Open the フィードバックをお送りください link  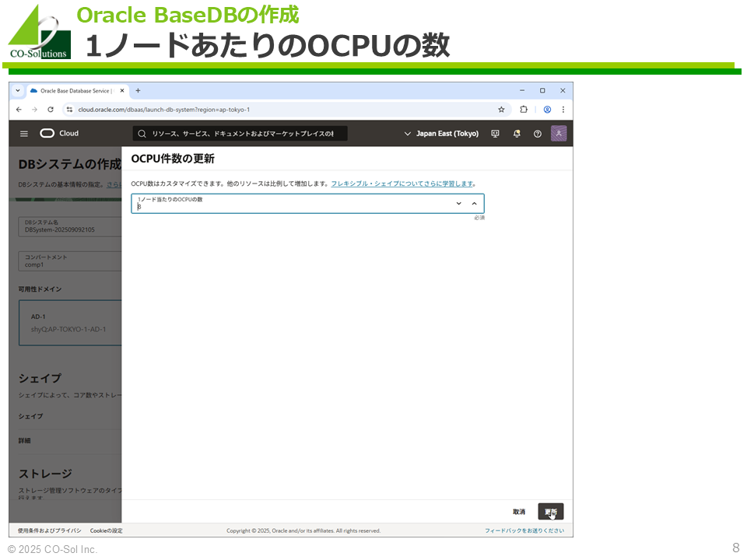tap(524, 530)
